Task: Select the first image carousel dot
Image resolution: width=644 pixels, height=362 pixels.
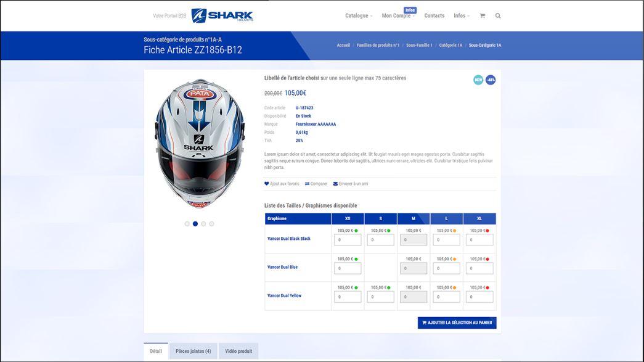Action: click(x=187, y=224)
